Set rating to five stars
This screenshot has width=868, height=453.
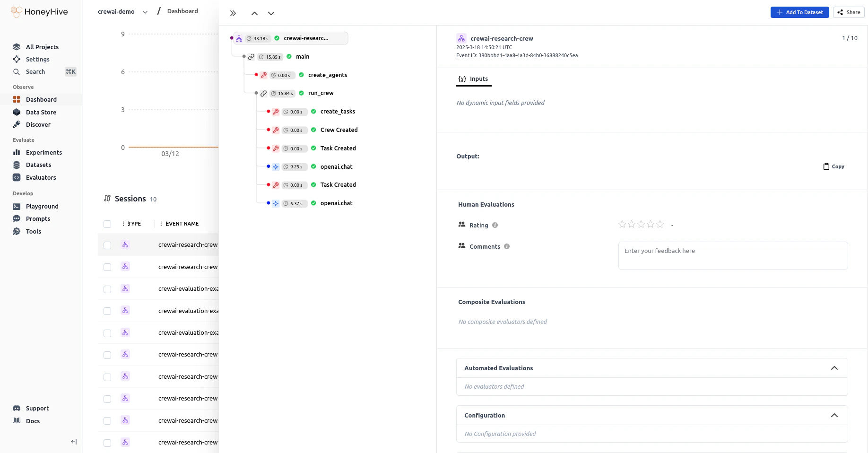click(x=660, y=224)
